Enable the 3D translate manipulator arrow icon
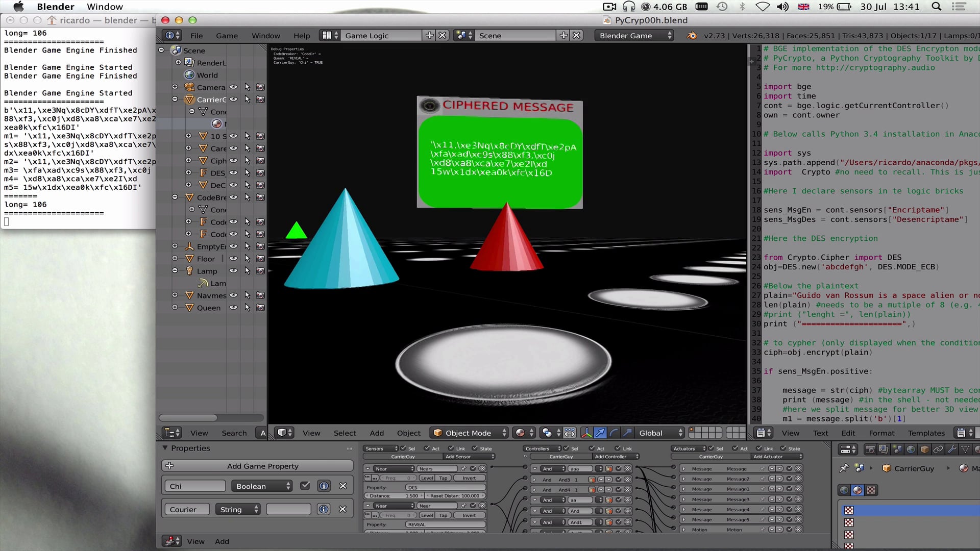Screen dimensions: 980x551 pyautogui.click(x=600, y=433)
